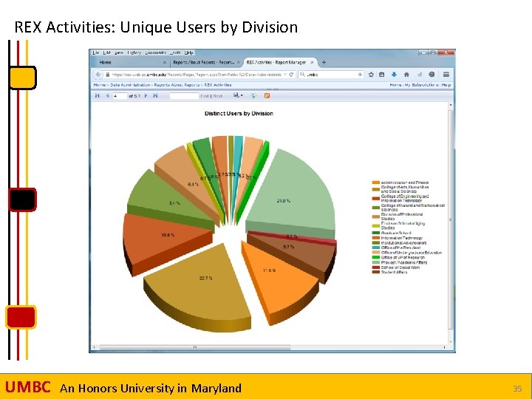Image resolution: width=532 pixels, height=399 pixels.
Task: Click the 21.0 % pie slice
Action: tap(292, 197)
